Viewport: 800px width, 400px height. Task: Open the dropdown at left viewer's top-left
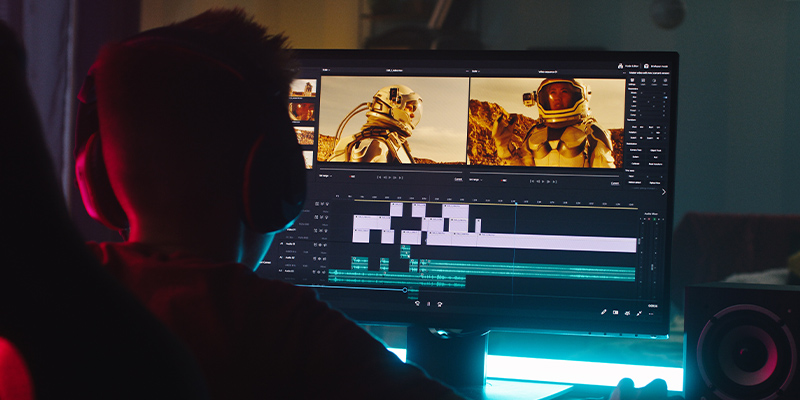tap(326, 70)
